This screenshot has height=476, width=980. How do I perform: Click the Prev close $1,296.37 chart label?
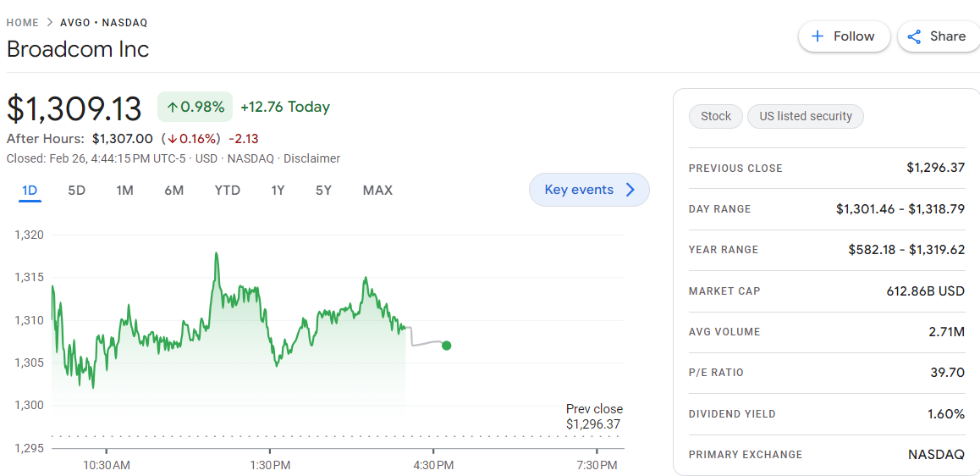click(x=594, y=417)
